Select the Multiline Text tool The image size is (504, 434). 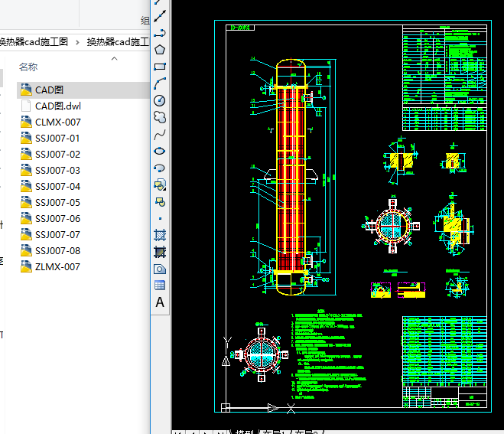click(160, 302)
